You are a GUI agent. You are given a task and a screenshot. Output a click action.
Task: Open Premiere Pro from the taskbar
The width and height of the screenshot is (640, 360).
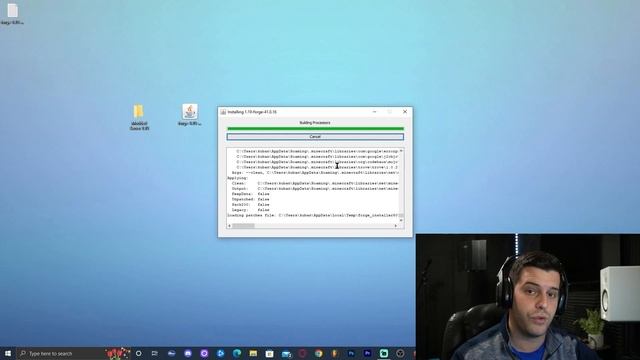click(x=367, y=353)
